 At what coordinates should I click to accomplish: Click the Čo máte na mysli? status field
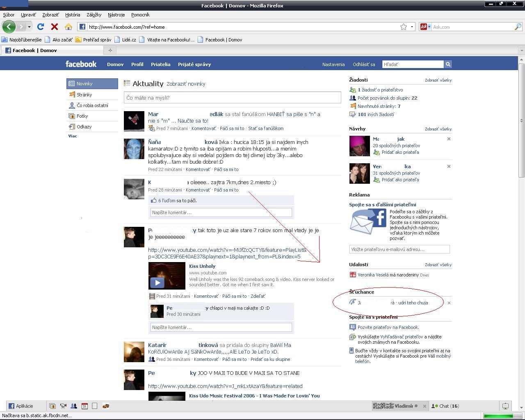(232, 98)
